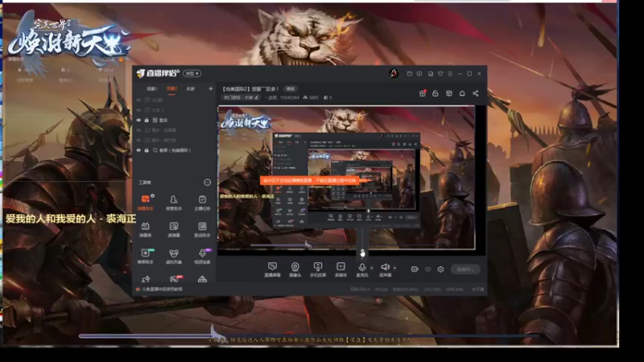
Task: Open the star tool with green badge
Action: click(x=146, y=256)
